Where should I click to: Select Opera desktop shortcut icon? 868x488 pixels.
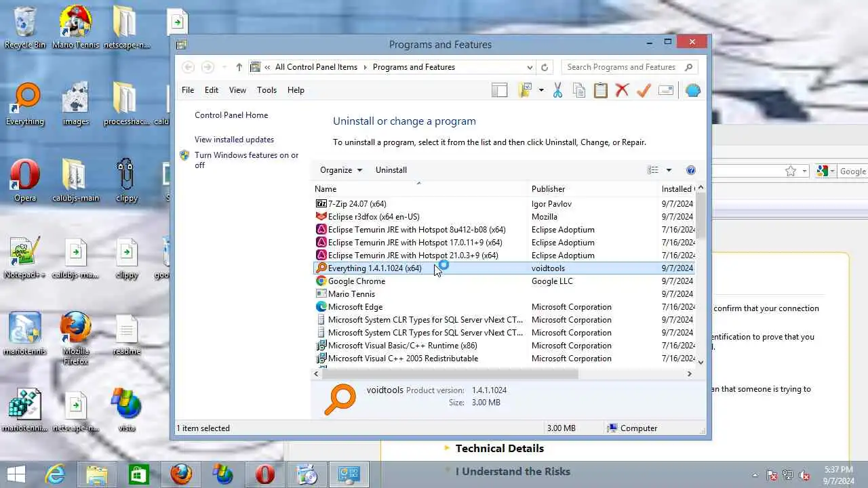[25, 181]
